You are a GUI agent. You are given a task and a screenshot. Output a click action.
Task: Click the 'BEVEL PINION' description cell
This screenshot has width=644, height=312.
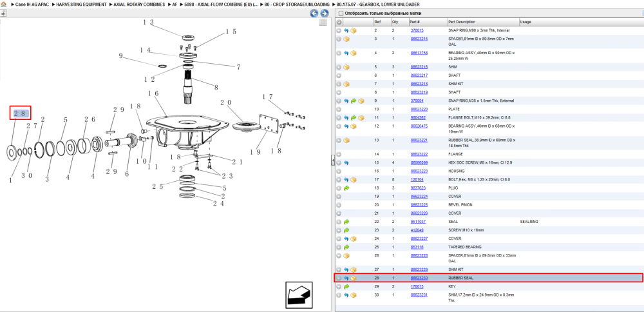pyautogui.click(x=461, y=205)
